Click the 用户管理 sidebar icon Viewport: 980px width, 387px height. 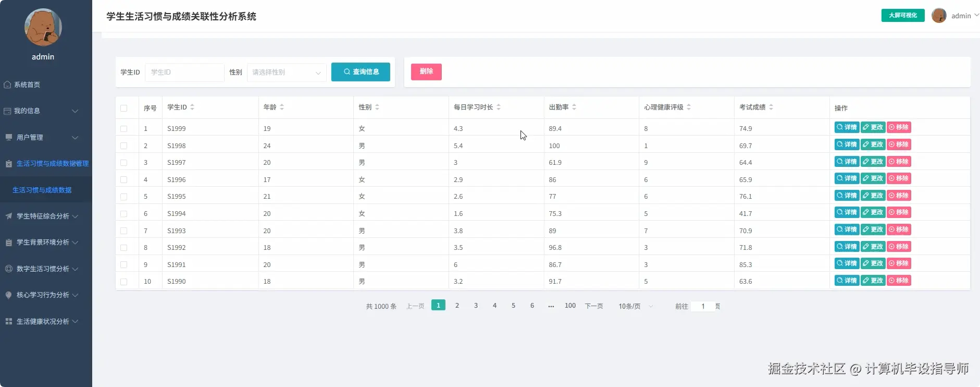pyautogui.click(x=9, y=137)
